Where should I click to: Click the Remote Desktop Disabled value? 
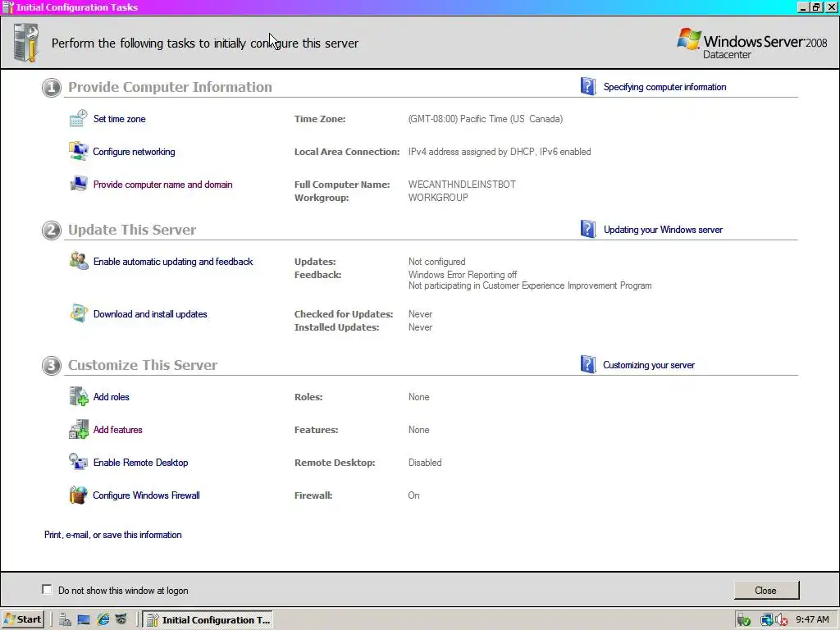425,463
